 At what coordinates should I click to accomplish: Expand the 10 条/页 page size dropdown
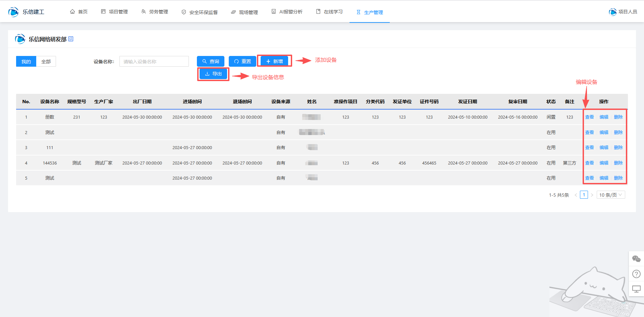[610, 195]
